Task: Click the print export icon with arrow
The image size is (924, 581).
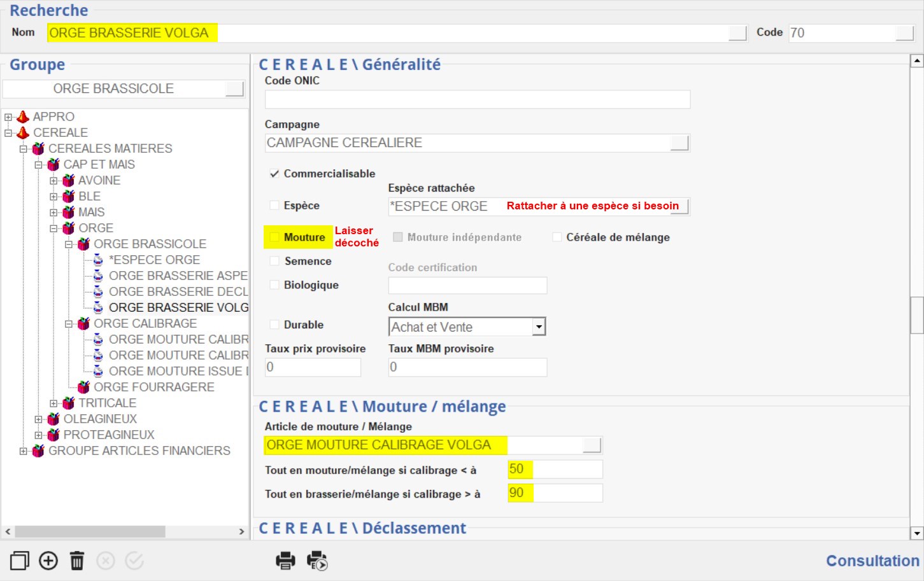Action: pyautogui.click(x=316, y=561)
